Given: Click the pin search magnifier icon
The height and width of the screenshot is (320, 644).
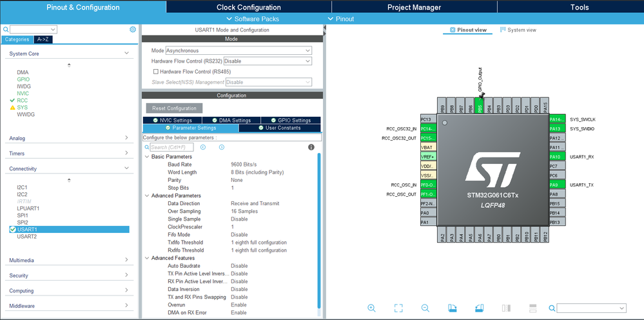Looking at the screenshot, I should 552,308.
